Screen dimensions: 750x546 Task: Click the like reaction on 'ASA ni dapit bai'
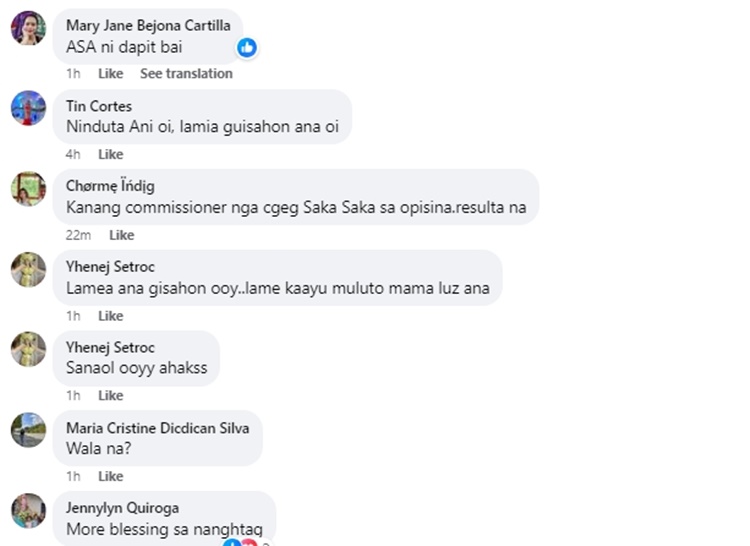247,47
